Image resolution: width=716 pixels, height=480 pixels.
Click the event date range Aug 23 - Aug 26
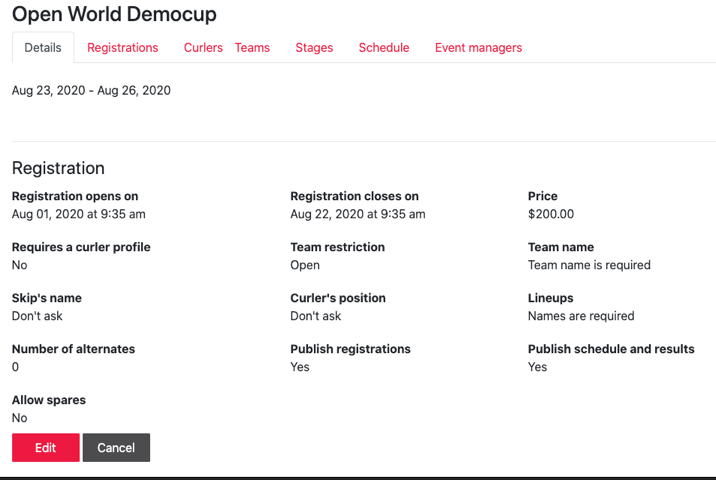click(x=91, y=90)
